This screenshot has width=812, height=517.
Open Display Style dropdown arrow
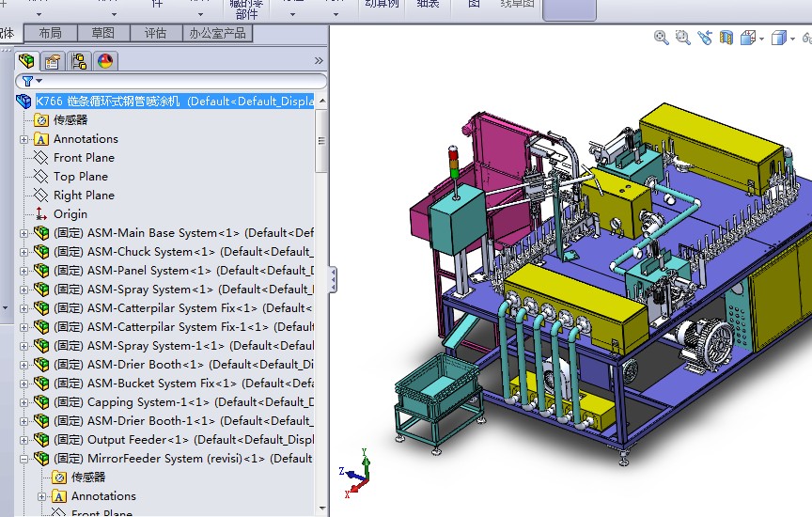tap(792, 39)
